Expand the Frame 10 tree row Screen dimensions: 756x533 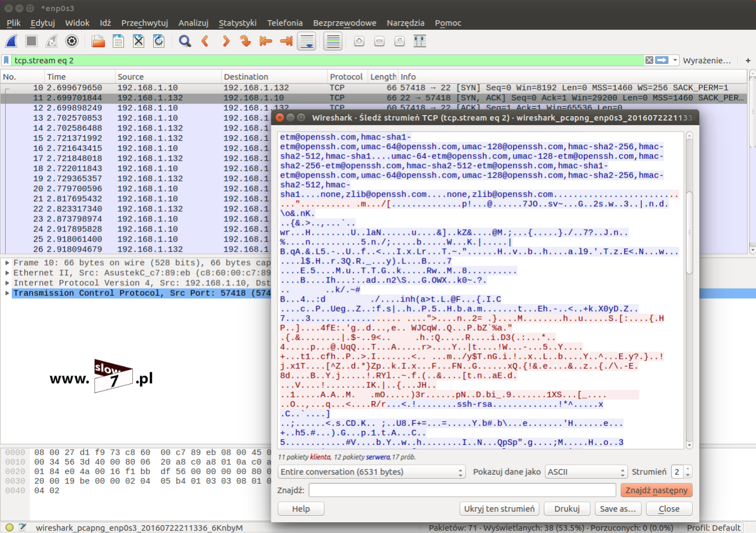point(7,263)
